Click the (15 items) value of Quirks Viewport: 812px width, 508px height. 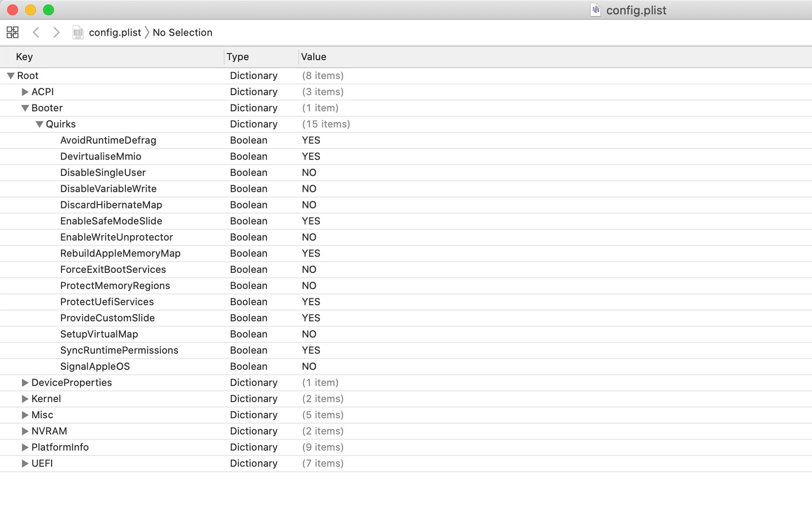[326, 124]
